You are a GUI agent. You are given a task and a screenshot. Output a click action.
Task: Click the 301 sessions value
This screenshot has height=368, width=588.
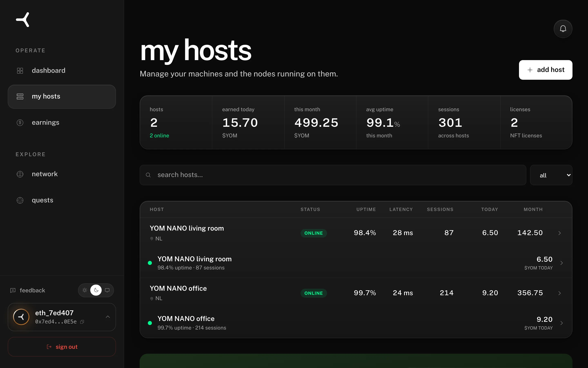(x=450, y=122)
